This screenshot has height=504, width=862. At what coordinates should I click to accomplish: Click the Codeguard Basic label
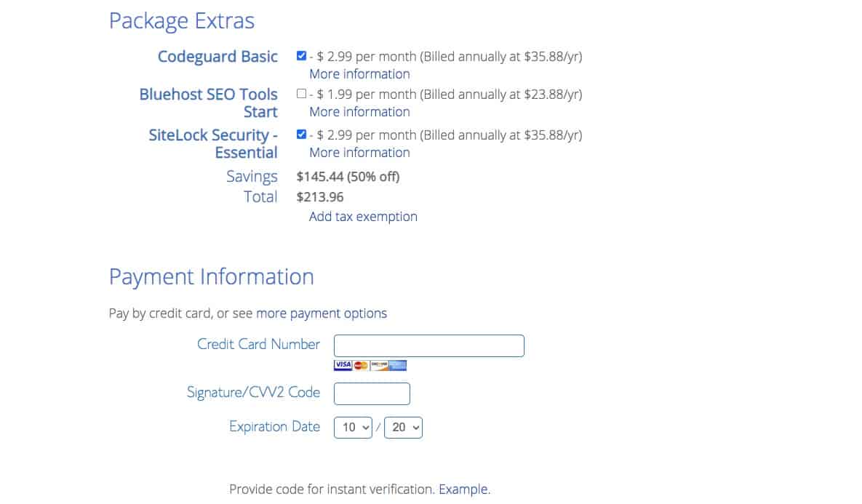[x=218, y=57]
